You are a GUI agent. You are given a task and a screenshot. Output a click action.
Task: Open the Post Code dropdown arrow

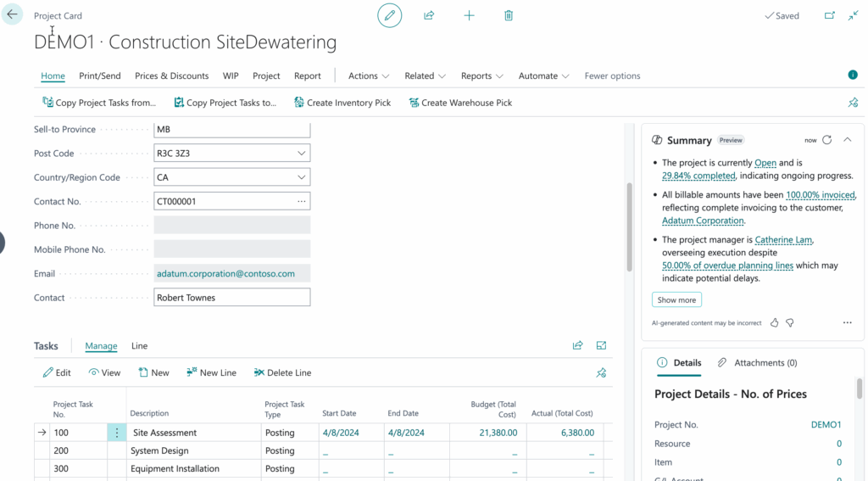pos(301,153)
